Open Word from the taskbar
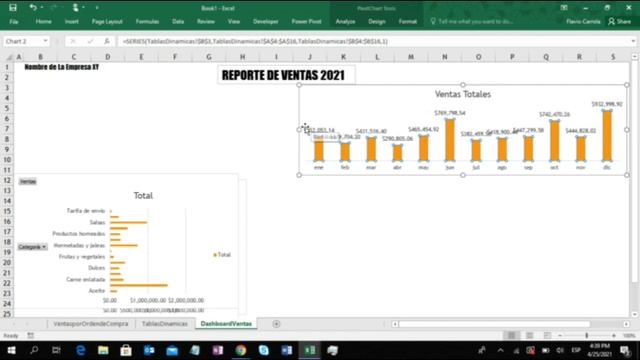Screen dimensions: 640x360 (x=287, y=350)
